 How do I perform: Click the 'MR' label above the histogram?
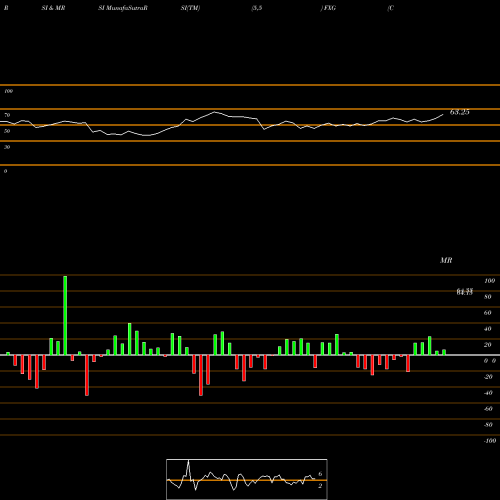click(x=446, y=260)
